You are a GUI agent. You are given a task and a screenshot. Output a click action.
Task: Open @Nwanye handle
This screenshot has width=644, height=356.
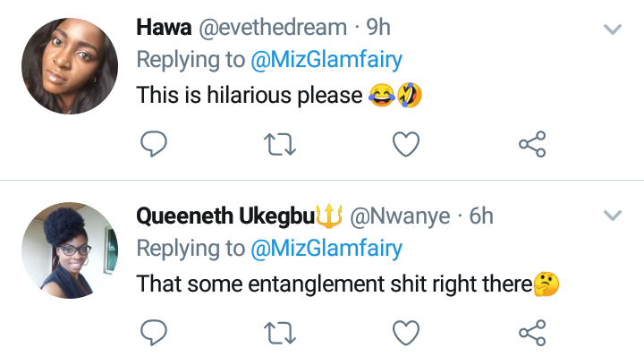pyautogui.click(x=400, y=216)
